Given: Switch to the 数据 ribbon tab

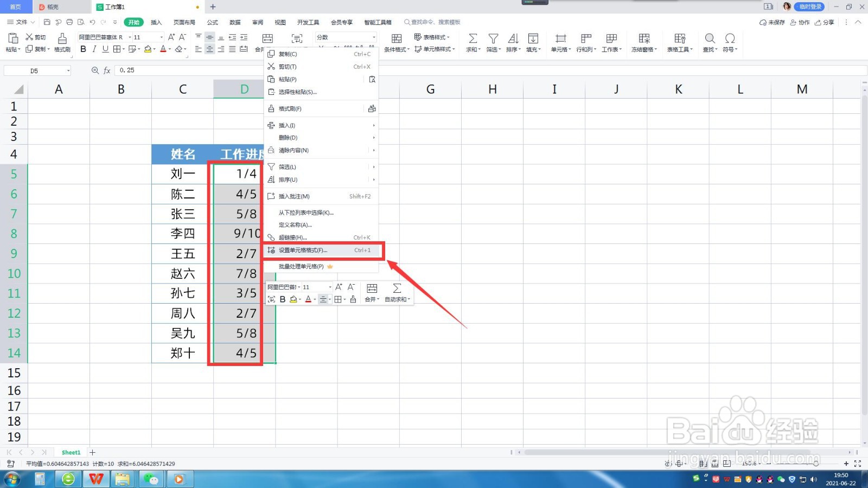Looking at the screenshot, I should 235,22.
